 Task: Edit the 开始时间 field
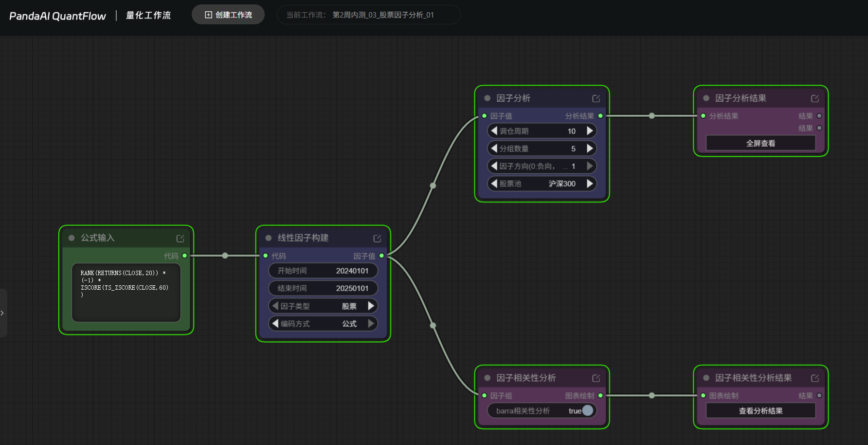pyautogui.click(x=323, y=271)
